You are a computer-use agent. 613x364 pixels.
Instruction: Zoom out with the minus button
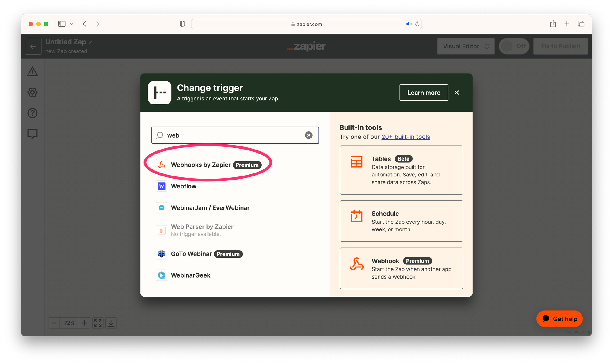[54, 323]
